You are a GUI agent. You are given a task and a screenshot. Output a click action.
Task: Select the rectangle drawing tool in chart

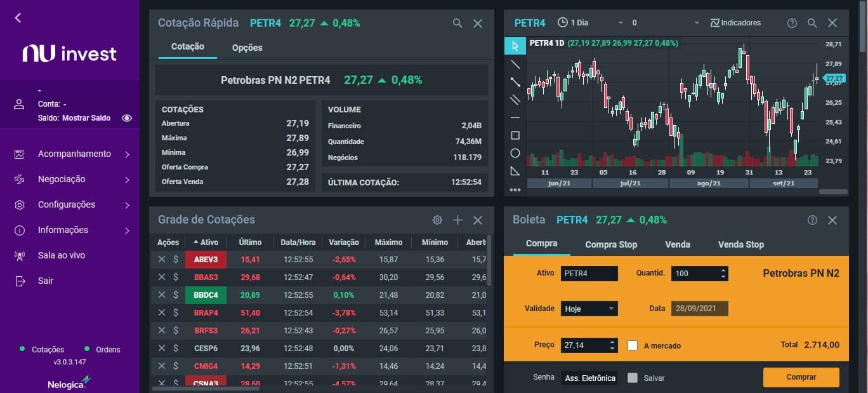[x=515, y=135]
